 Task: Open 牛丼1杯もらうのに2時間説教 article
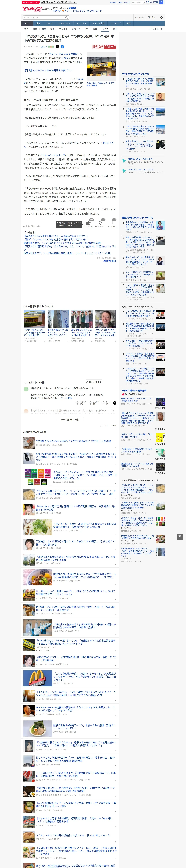(73, 441)
